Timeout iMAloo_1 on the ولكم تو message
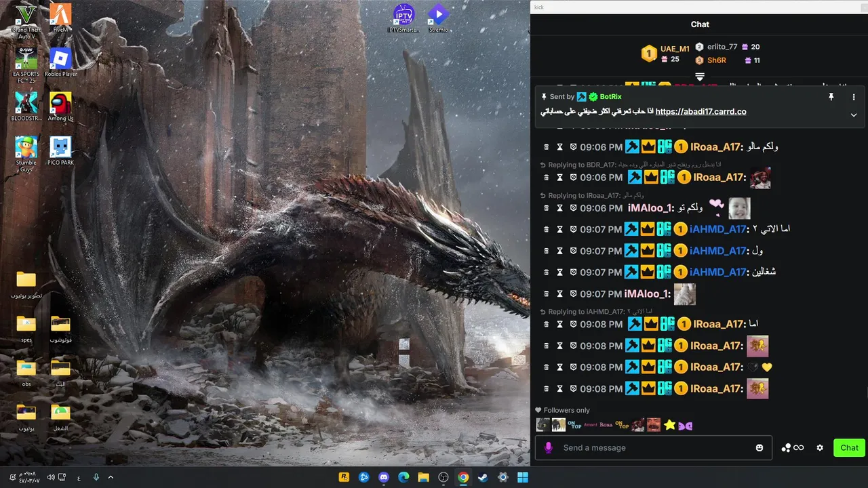The image size is (868, 488). coord(560,208)
